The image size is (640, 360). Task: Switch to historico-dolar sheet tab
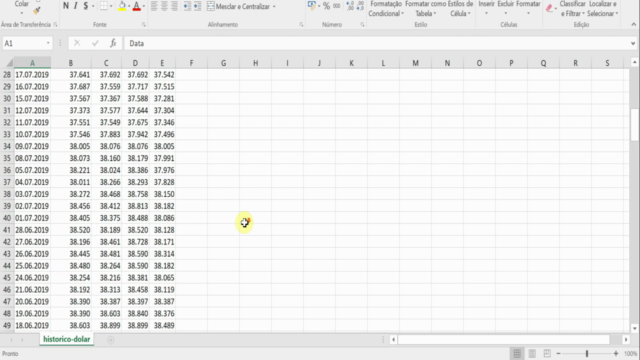(x=67, y=339)
